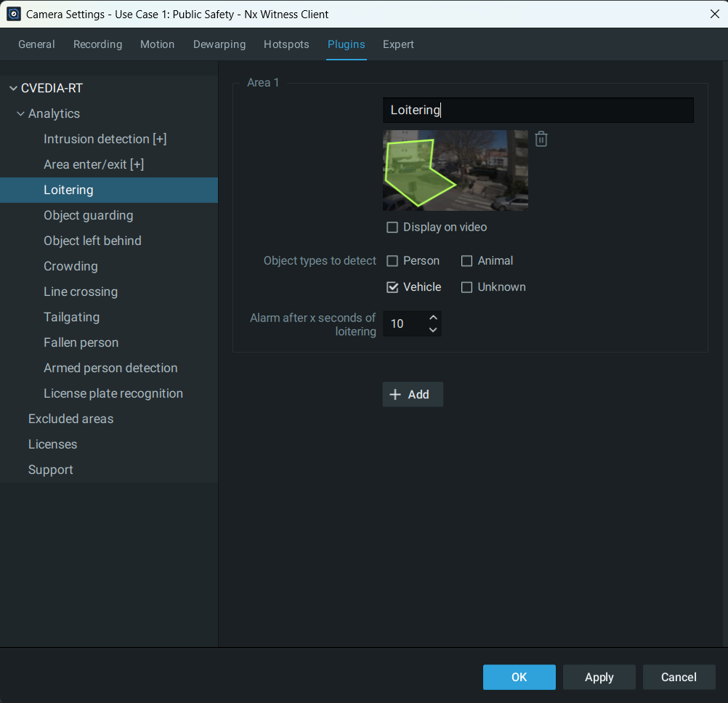Open Intrusion detection [+] settings
Screen dimensions: 728x703
tap(105, 139)
